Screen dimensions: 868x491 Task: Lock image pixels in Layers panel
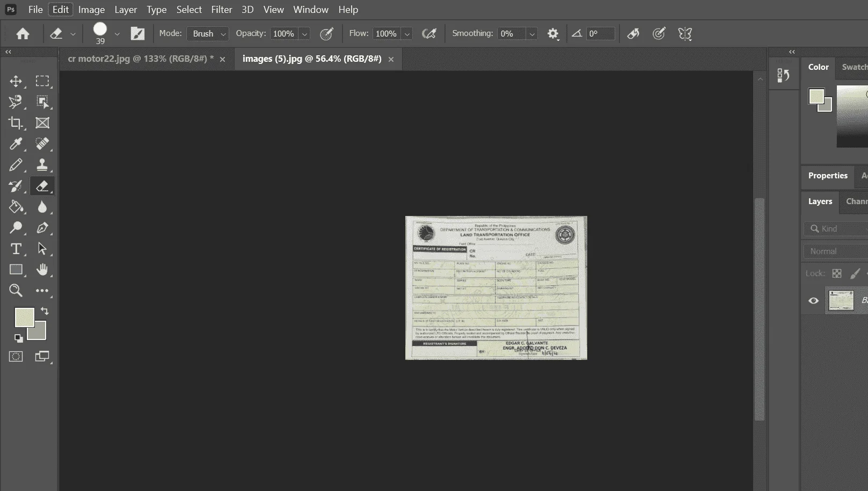855,273
